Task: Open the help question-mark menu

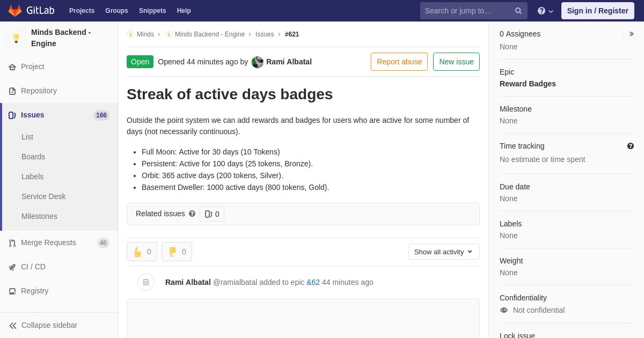Action: 545,11
